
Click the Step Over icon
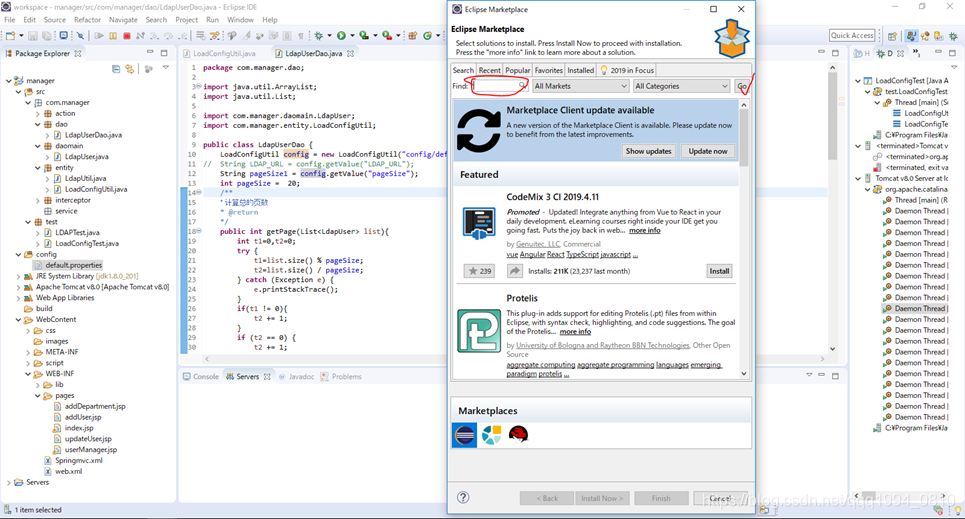pyautogui.click(x=169, y=36)
